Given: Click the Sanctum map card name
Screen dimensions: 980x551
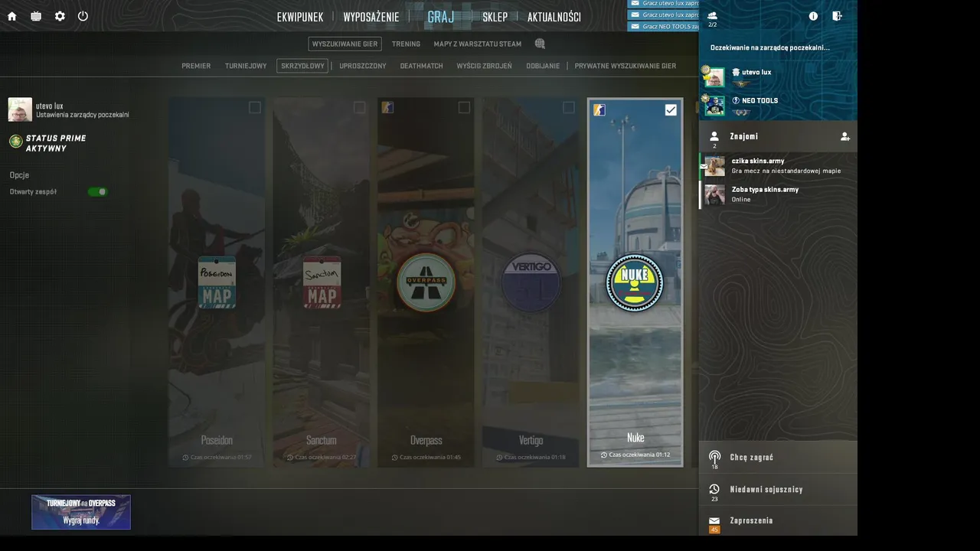Looking at the screenshot, I should 322,440.
